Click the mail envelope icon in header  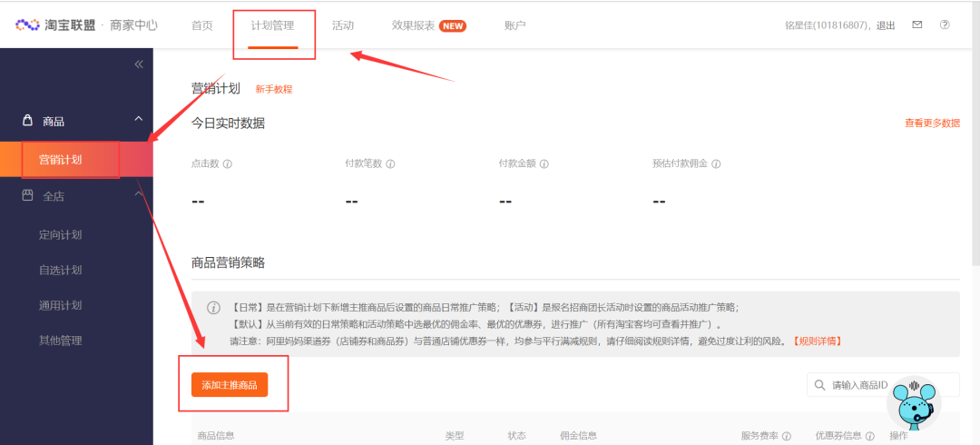pyautogui.click(x=917, y=25)
